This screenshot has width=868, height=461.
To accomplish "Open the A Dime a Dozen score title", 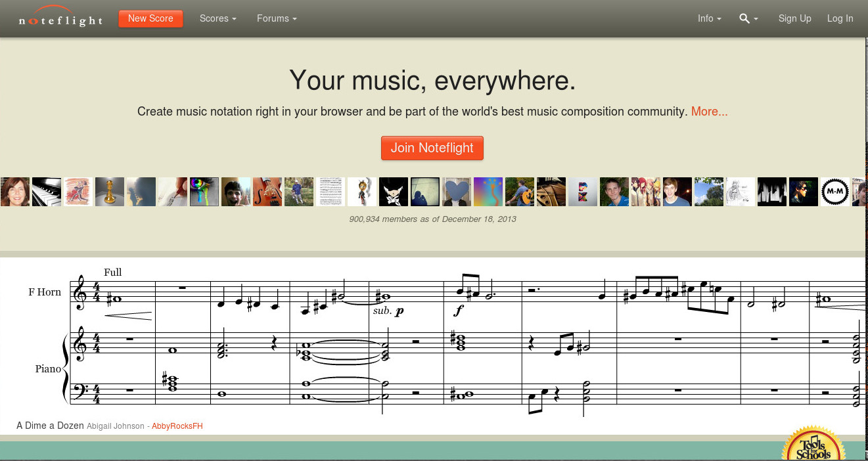I will (x=50, y=426).
